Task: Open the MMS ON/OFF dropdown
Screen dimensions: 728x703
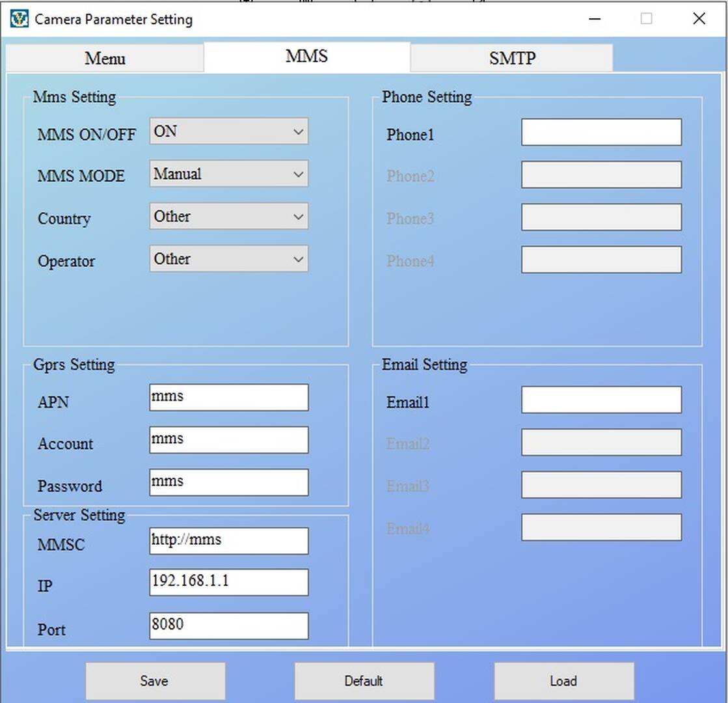Action: [x=228, y=131]
